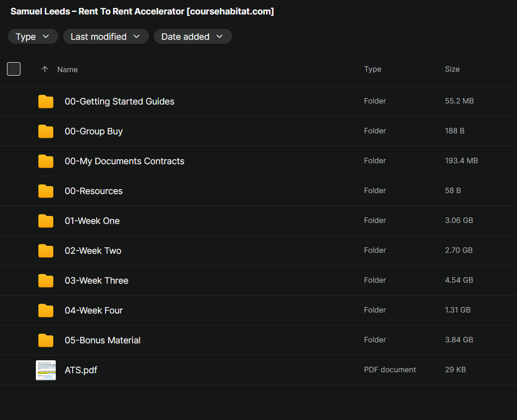
Task: Click the Type column header
Action: pos(372,69)
